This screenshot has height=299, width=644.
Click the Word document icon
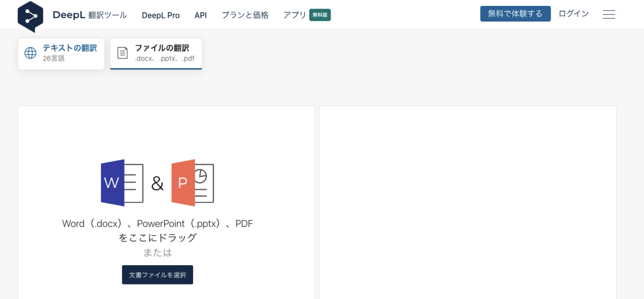tap(122, 183)
